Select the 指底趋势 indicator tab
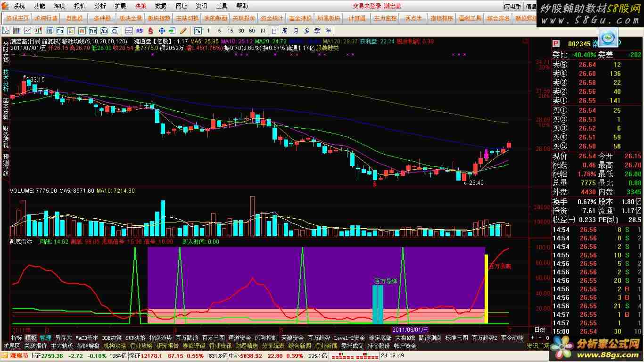Viewport: 644px width, 362px height. [160, 337]
